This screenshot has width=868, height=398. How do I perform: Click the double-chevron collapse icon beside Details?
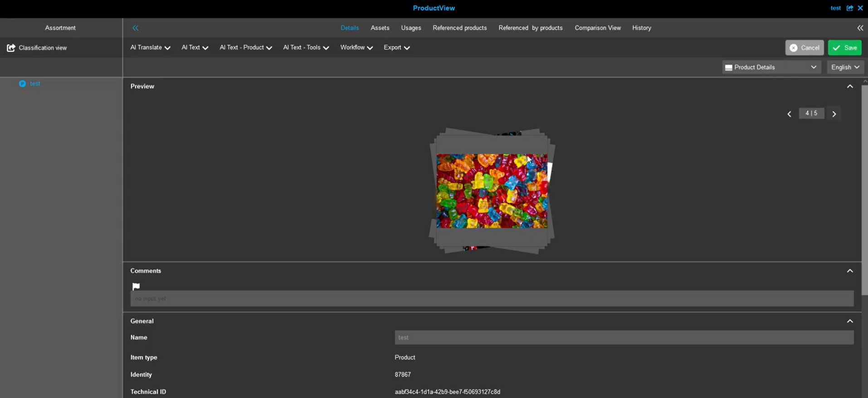point(135,28)
